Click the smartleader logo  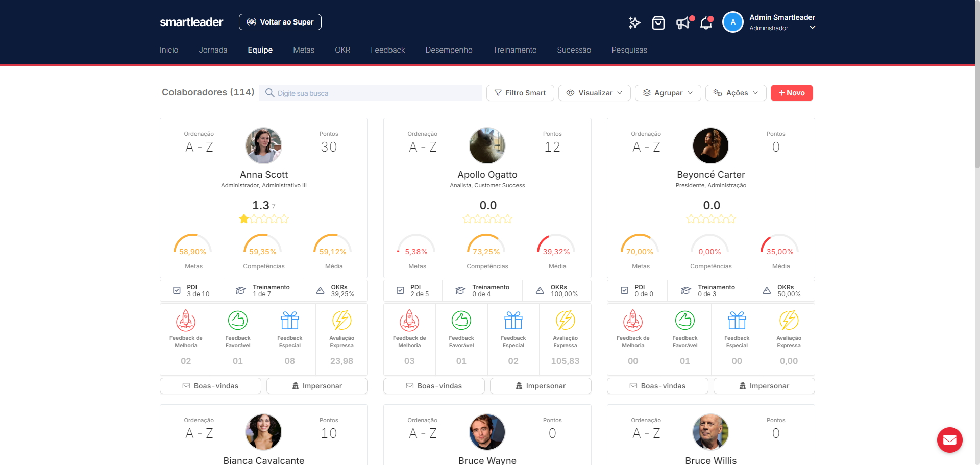191,22
